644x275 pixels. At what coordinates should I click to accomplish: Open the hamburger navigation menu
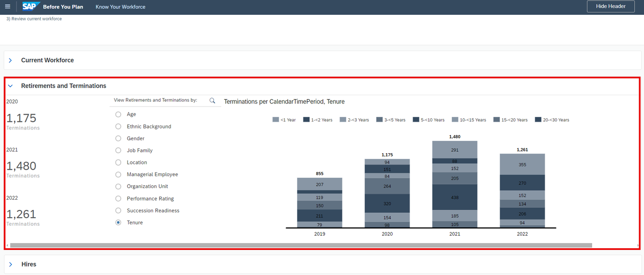pos(7,7)
